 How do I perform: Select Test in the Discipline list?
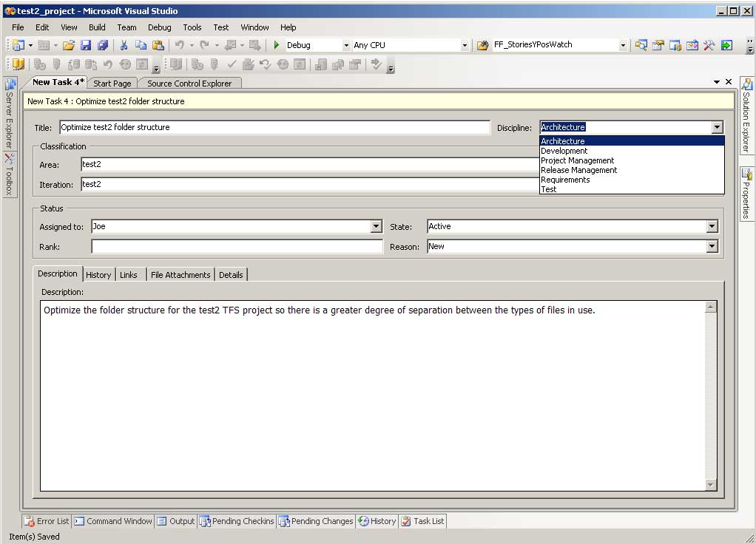[632, 189]
